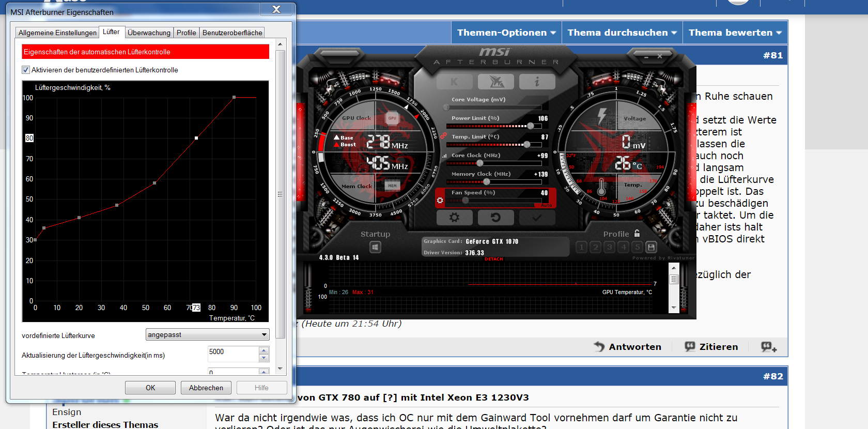Toggle the red link icon beside Temp. Limit
This screenshot has width=868, height=429.
pyautogui.click(x=443, y=136)
